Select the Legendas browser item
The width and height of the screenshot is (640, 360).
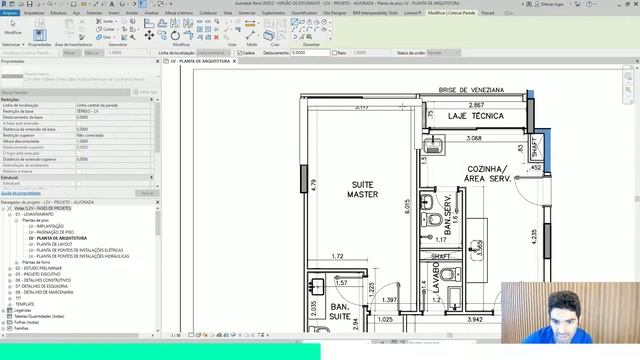tap(22, 310)
